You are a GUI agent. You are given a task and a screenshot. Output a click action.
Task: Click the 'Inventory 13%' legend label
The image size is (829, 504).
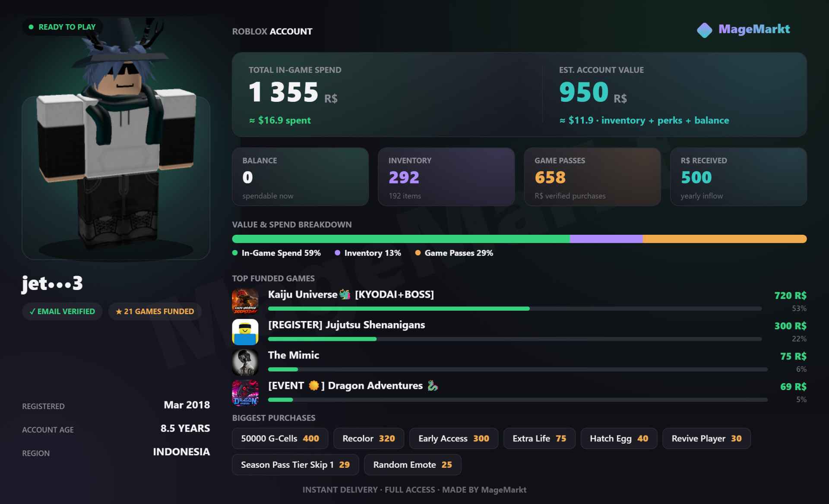tap(373, 253)
